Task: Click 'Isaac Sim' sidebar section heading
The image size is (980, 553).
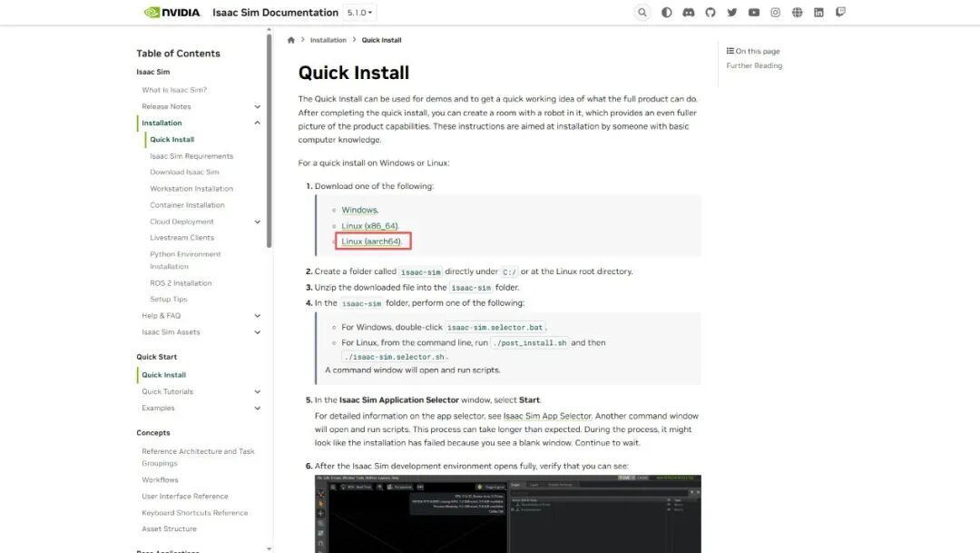Action: click(x=153, y=72)
